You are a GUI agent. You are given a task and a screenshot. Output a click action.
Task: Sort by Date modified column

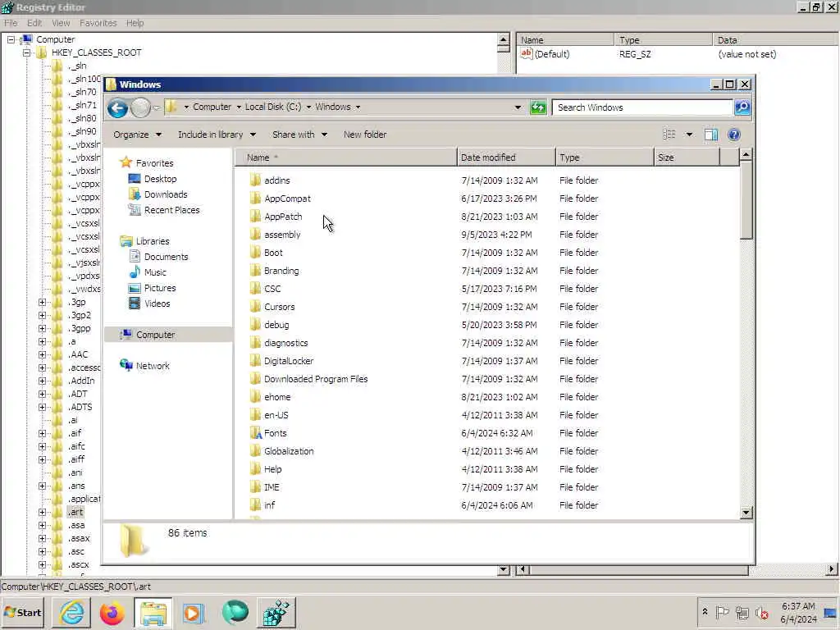pyautogui.click(x=506, y=157)
